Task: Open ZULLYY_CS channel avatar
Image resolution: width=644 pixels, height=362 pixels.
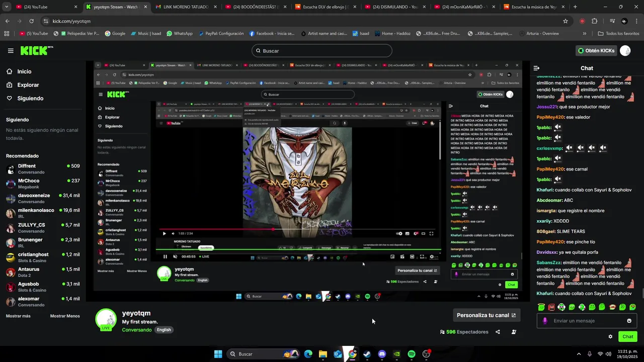Action: 11,228
